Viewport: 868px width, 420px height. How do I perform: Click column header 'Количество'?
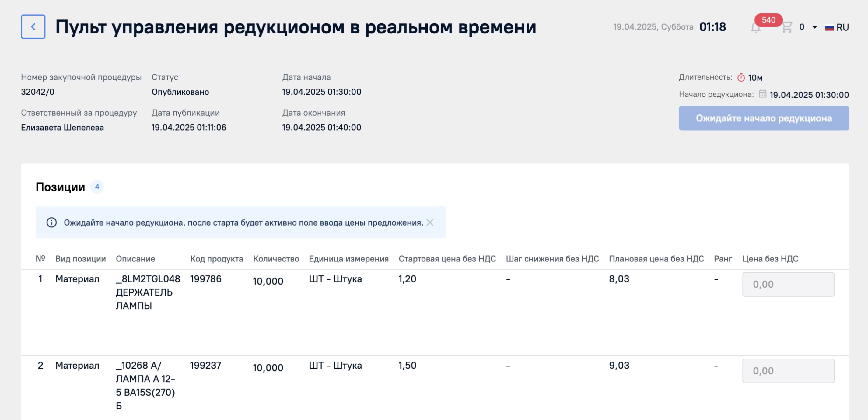point(276,258)
